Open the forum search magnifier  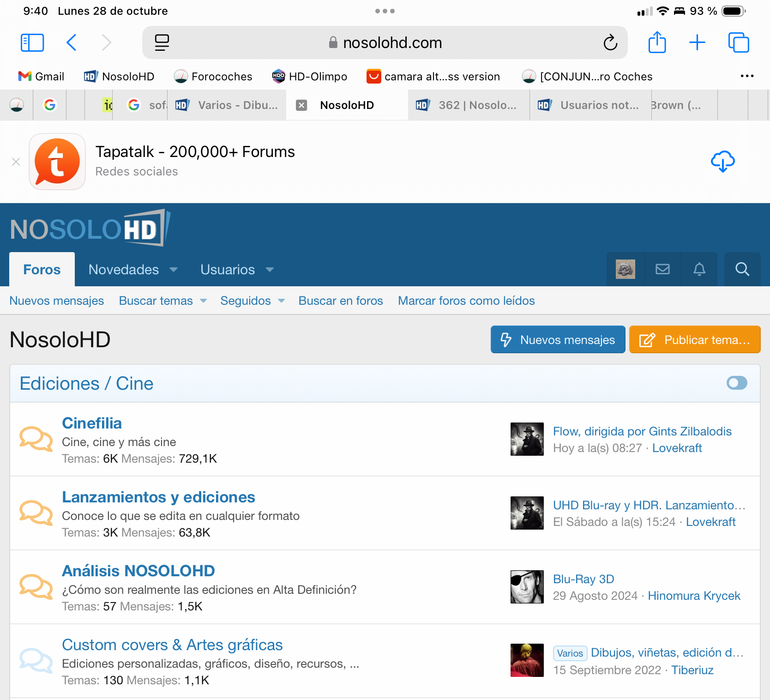pos(742,269)
